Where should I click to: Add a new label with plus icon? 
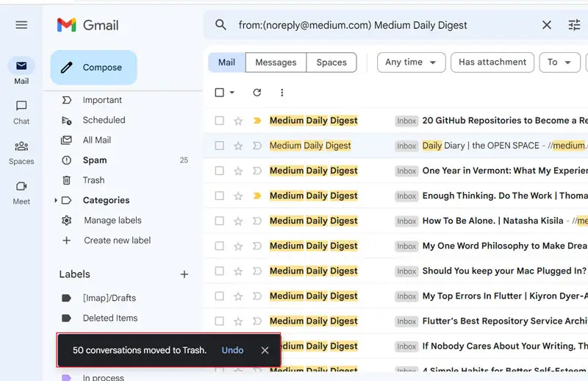184,274
